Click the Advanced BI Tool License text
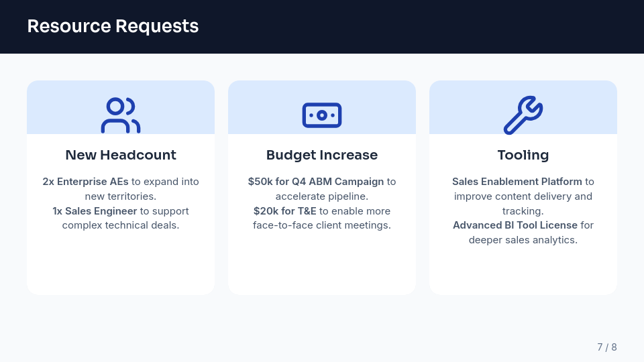 pos(515,225)
